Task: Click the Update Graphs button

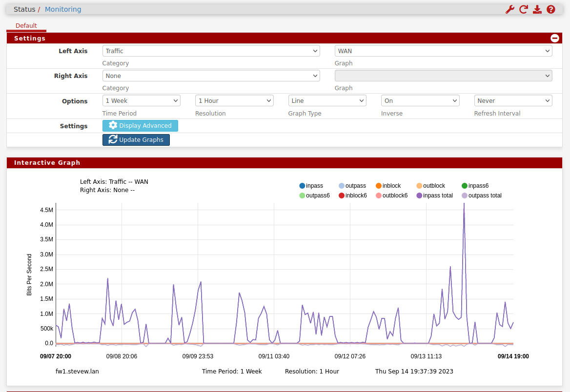Action: tap(136, 140)
